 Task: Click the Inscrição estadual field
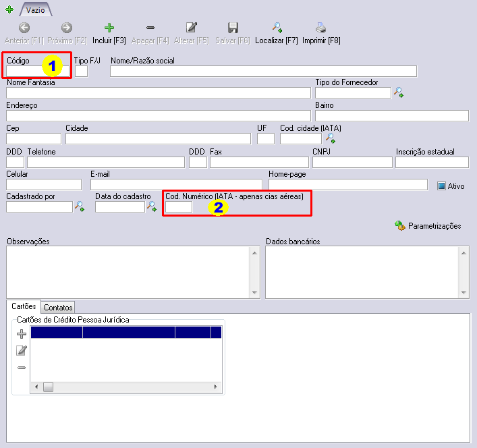pos(432,162)
